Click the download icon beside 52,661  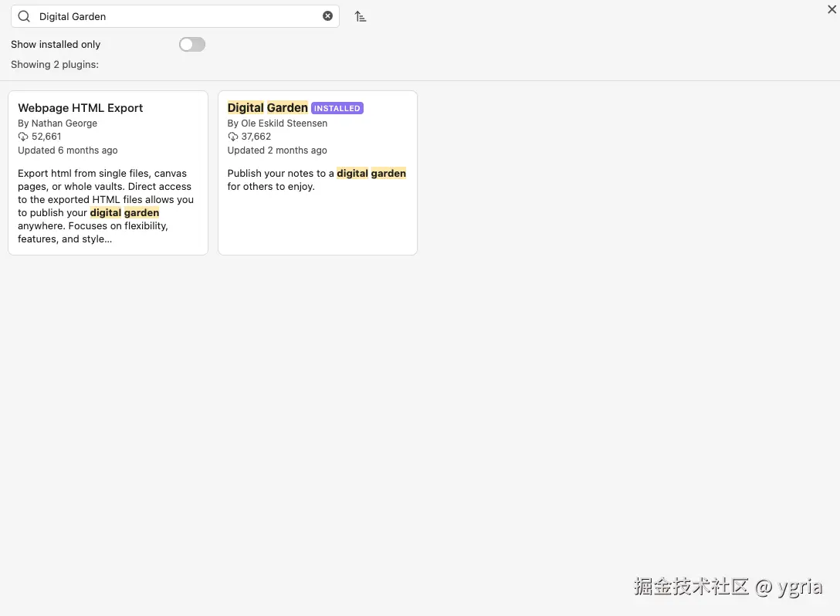point(23,137)
